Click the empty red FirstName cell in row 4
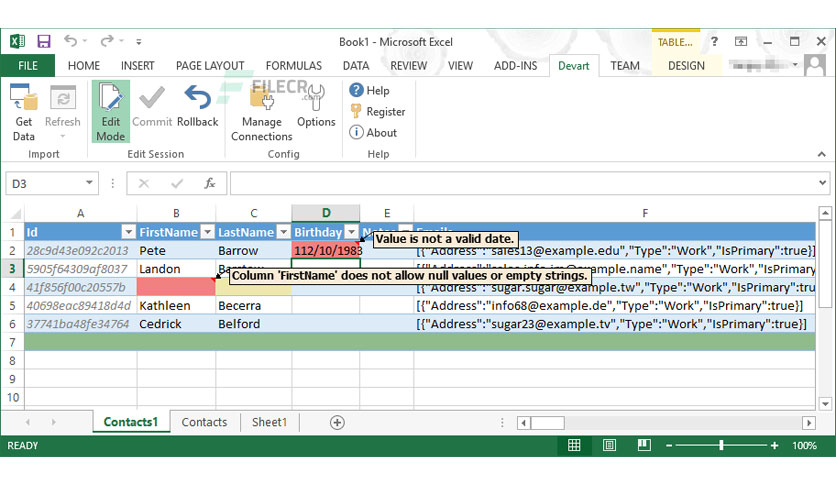This screenshot has height=484, width=836. (176, 287)
